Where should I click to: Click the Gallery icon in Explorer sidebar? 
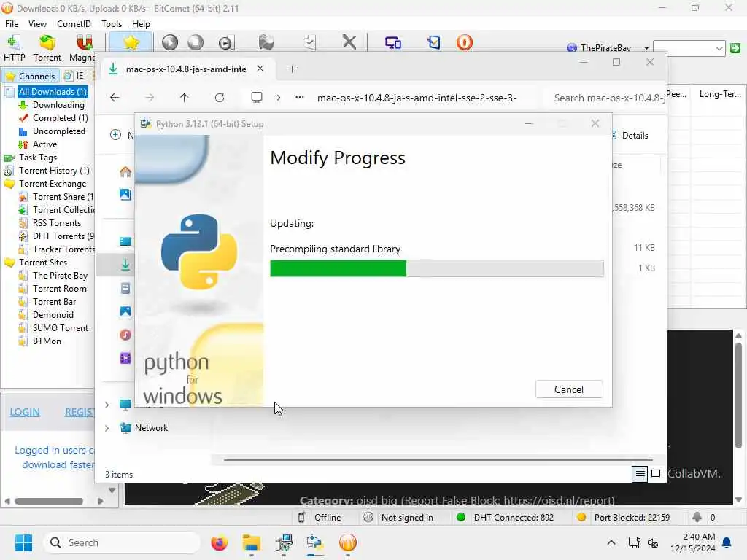click(x=125, y=194)
